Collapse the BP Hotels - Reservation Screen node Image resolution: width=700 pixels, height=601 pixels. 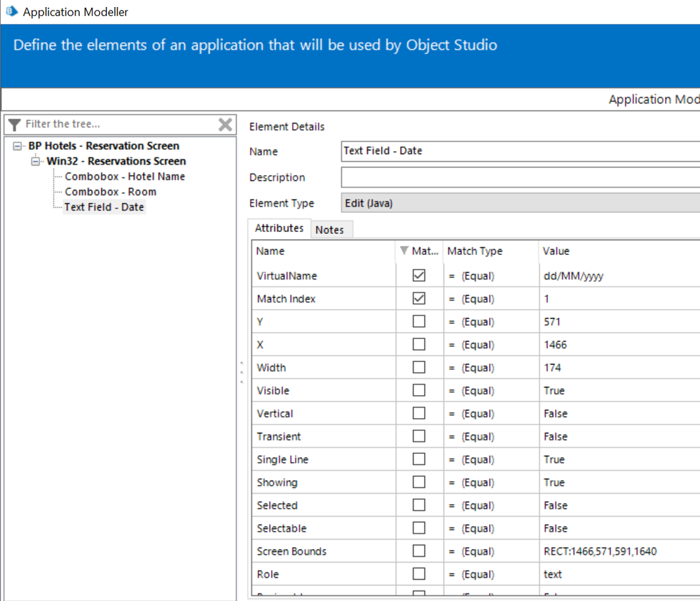[x=18, y=146]
